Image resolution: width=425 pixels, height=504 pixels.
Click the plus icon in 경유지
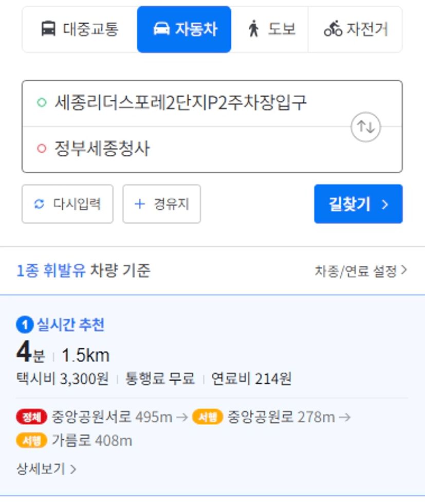click(x=140, y=204)
